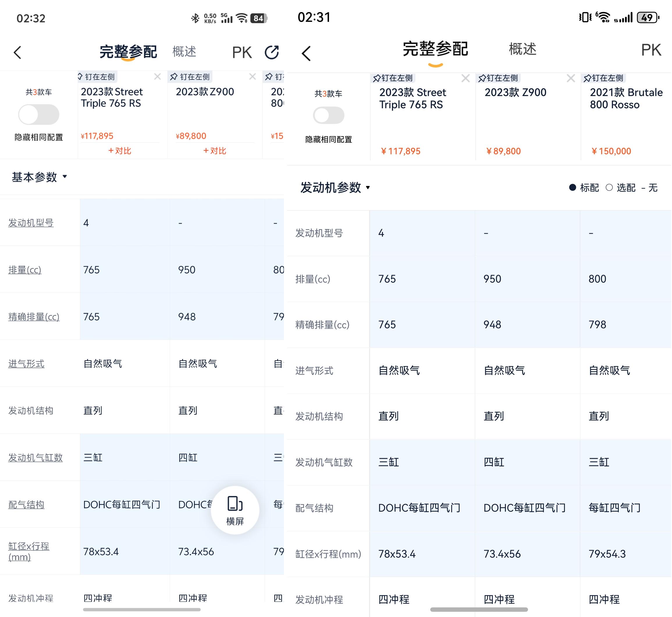Tap +对比 under Street Triple 765 RS
This screenshot has width=672, height=617.
click(x=120, y=151)
